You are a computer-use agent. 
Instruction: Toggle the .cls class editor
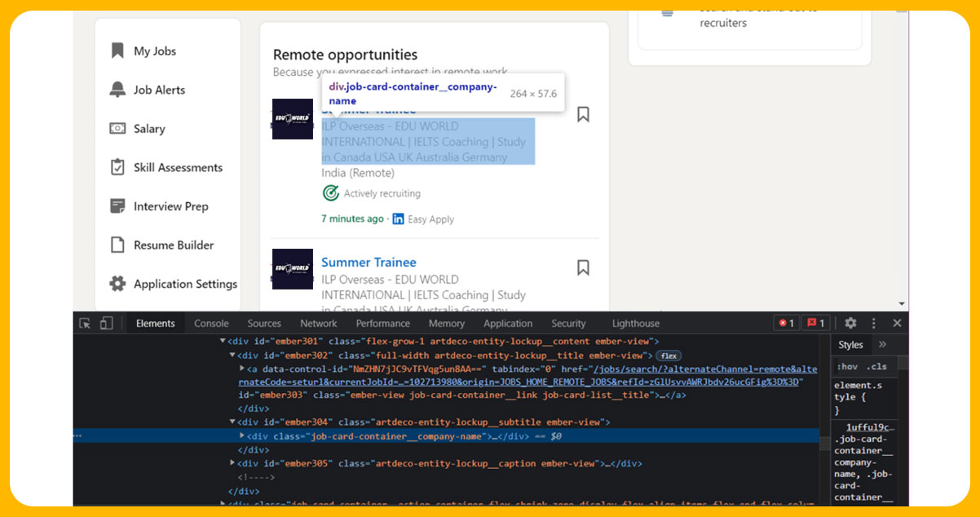(x=876, y=367)
